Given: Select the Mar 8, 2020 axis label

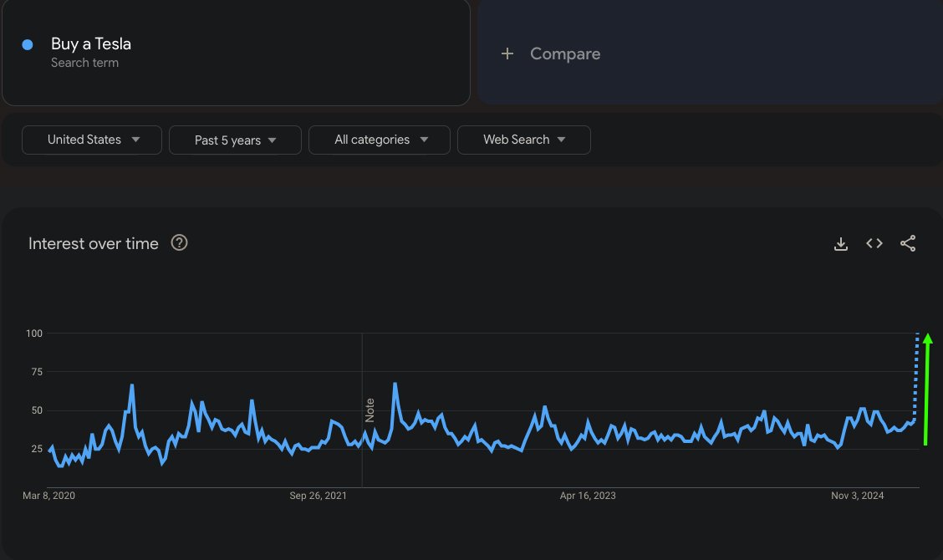Looking at the screenshot, I should pyautogui.click(x=48, y=496).
